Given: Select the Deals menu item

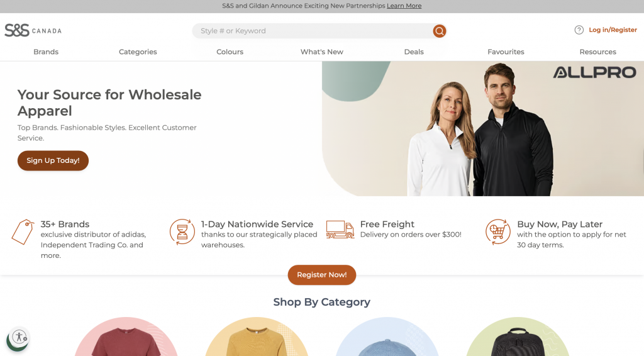Looking at the screenshot, I should tap(414, 52).
